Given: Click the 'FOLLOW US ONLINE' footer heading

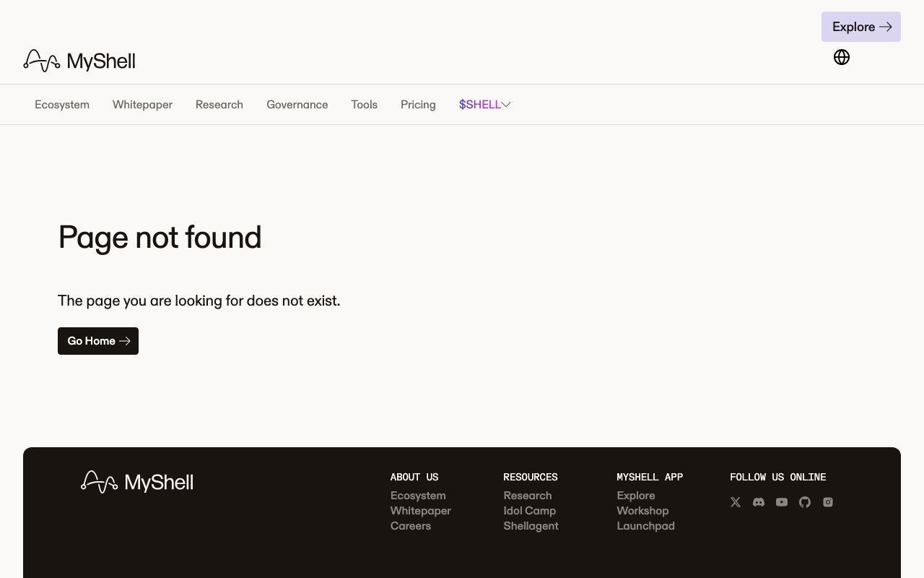Looking at the screenshot, I should coord(778,477).
